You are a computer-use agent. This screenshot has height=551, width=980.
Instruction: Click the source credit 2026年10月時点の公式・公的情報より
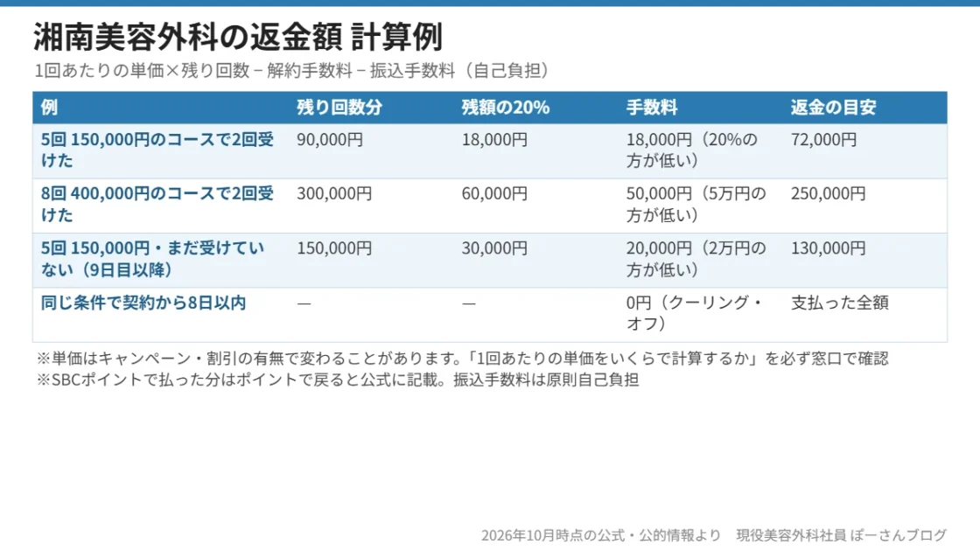point(600,535)
